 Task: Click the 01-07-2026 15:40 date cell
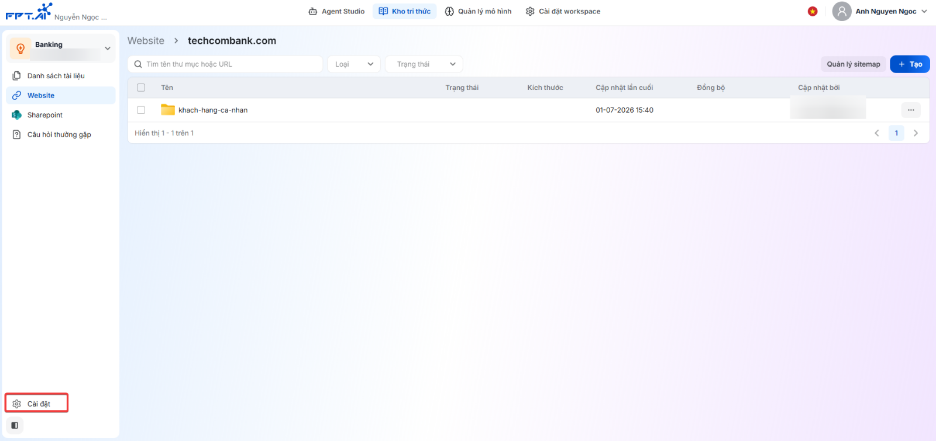(x=624, y=110)
